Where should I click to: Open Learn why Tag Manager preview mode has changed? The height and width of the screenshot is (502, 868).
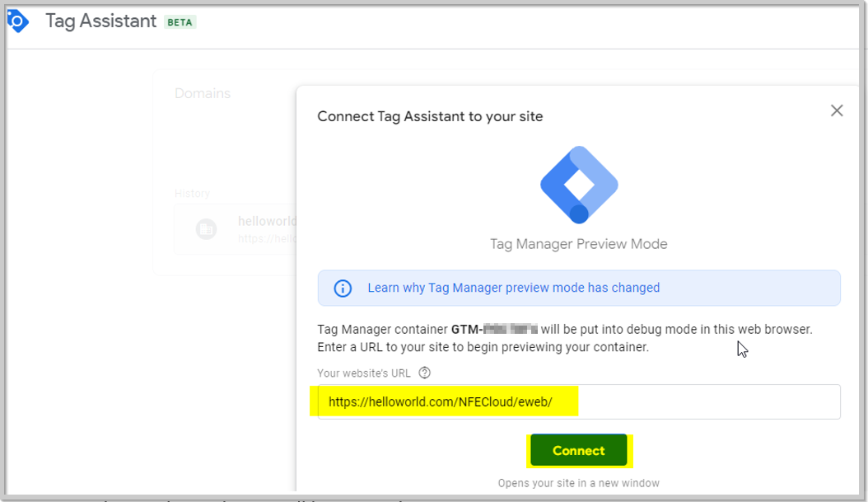[513, 288]
